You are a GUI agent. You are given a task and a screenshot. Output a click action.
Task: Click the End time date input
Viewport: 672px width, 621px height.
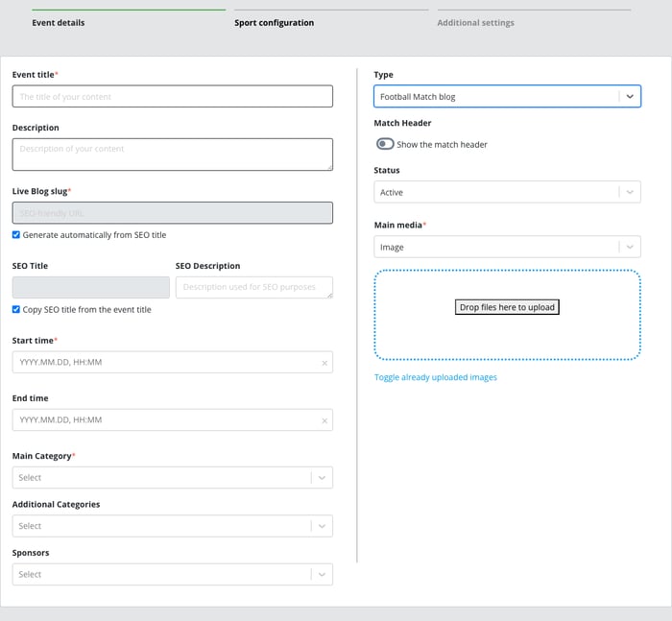(172, 420)
